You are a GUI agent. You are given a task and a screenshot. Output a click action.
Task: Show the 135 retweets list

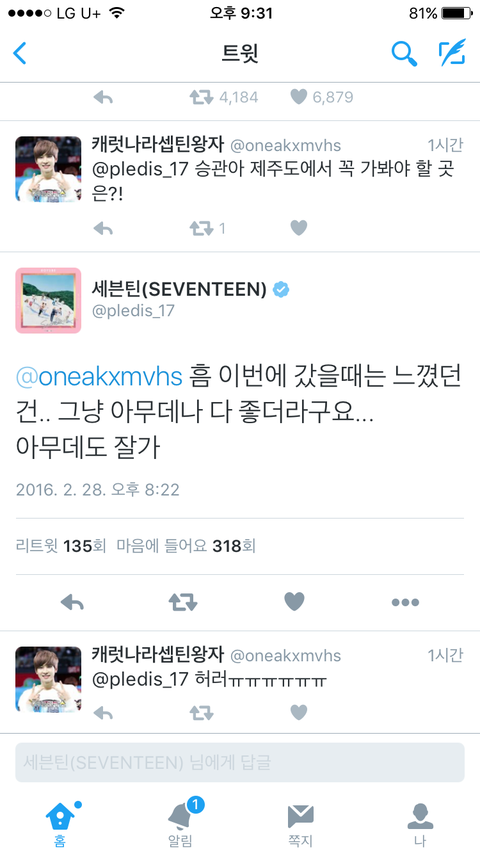(61, 546)
